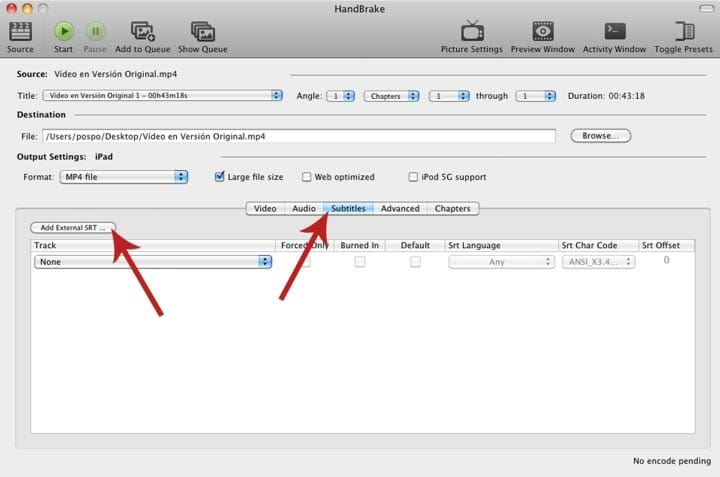Toggle the Burned In checkbox in None row
Image resolution: width=720 pixels, height=477 pixels.
tap(360, 262)
